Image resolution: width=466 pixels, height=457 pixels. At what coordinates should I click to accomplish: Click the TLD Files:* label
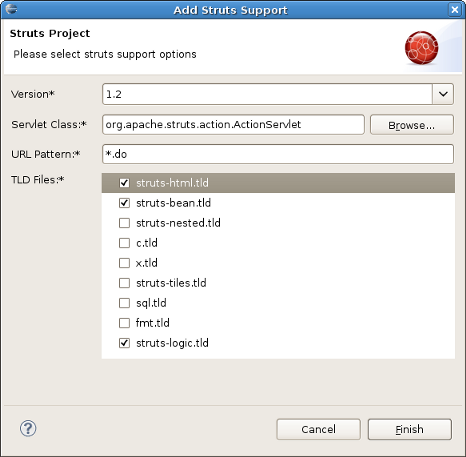click(38, 180)
